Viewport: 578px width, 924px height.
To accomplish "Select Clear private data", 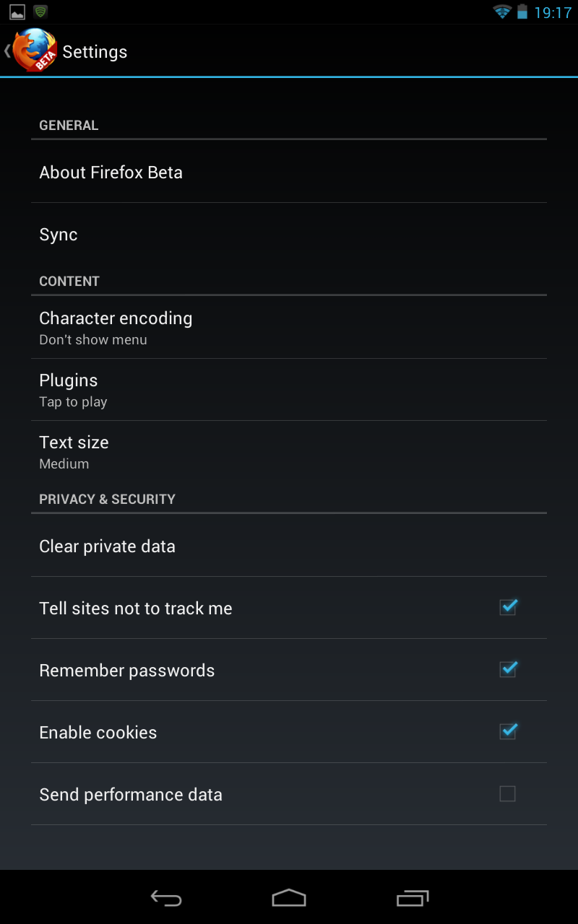I will 289,546.
